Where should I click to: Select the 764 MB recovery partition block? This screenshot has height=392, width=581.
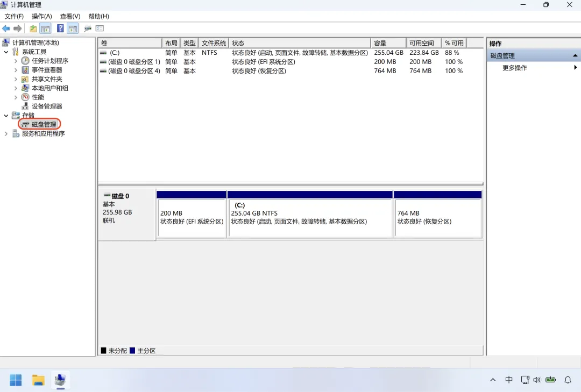coord(437,214)
